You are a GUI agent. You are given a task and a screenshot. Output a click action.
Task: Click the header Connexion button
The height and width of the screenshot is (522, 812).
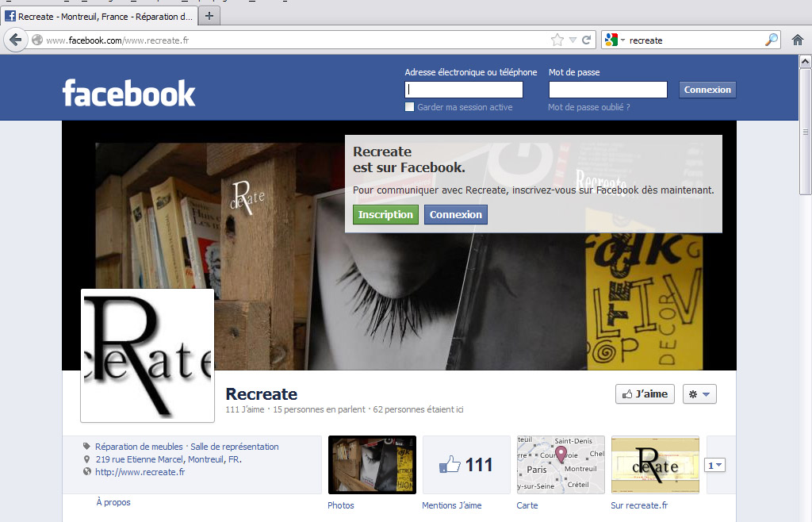(x=707, y=90)
